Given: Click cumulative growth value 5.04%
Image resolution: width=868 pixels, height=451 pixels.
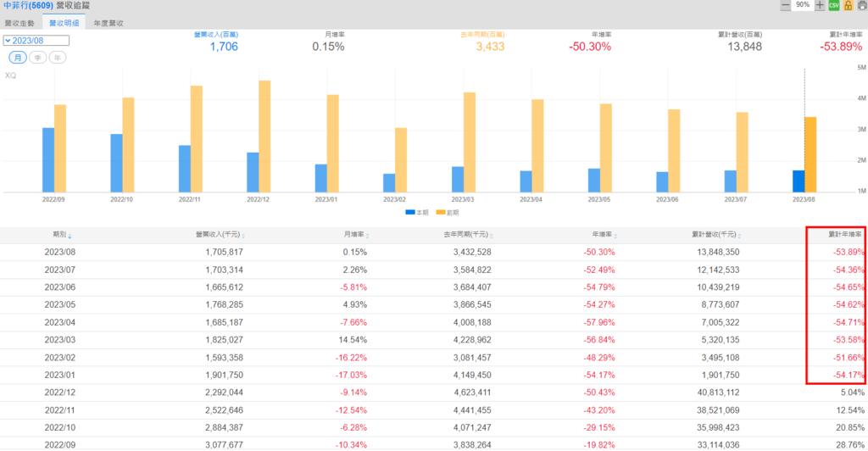Looking at the screenshot, I should (x=852, y=393).
